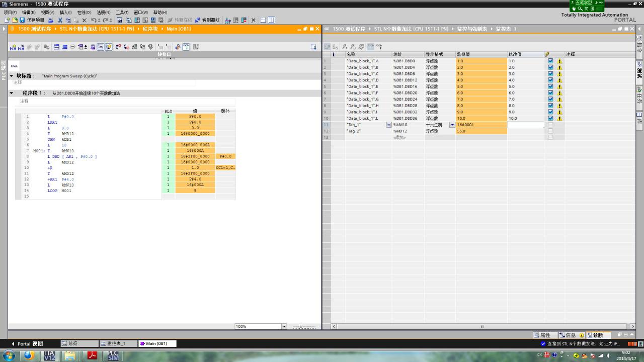This screenshot has height=362, width=644.
Task: Click the save project disk icon
Action: (22, 20)
